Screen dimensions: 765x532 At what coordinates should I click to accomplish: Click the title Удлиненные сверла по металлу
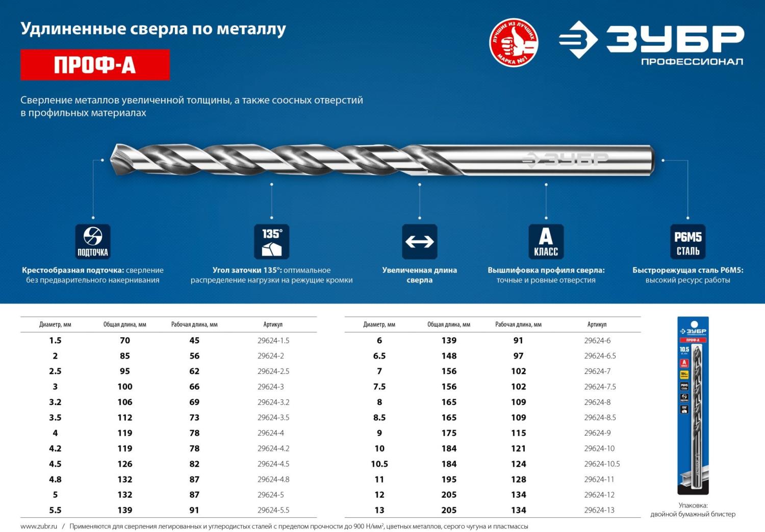[153, 29]
